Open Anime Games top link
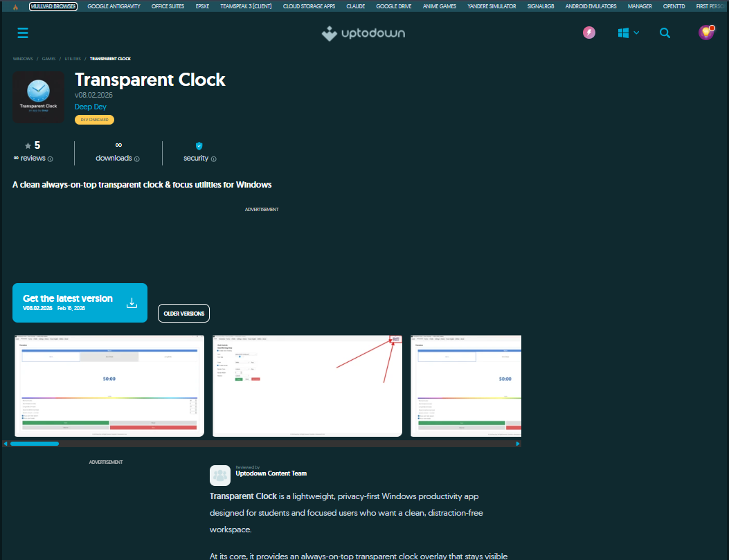This screenshot has height=560, width=729. point(440,6)
